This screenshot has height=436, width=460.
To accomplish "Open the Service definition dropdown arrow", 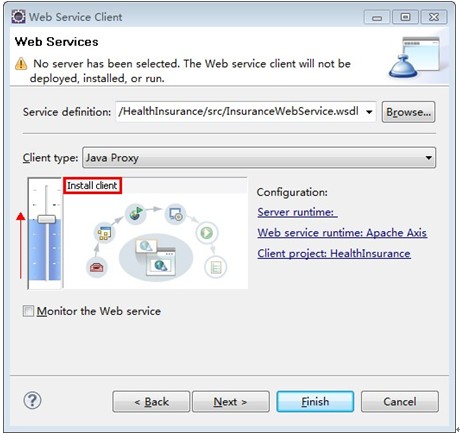I will pos(369,112).
